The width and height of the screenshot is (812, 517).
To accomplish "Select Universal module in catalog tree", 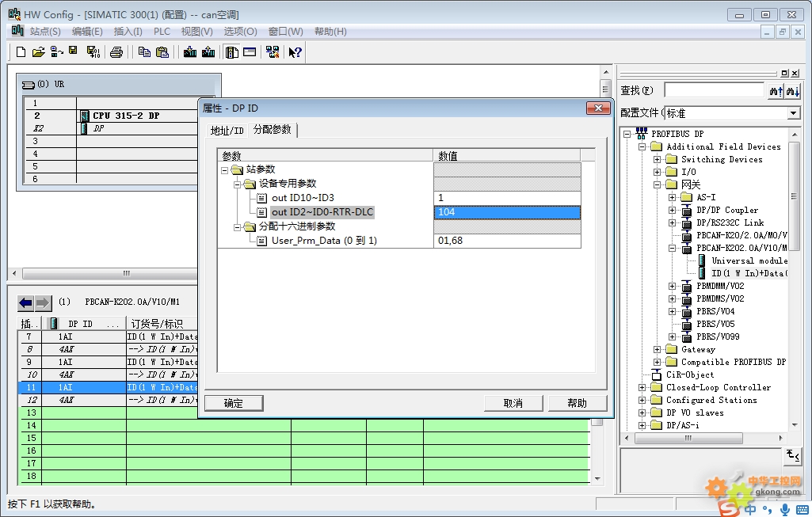I will (x=749, y=260).
